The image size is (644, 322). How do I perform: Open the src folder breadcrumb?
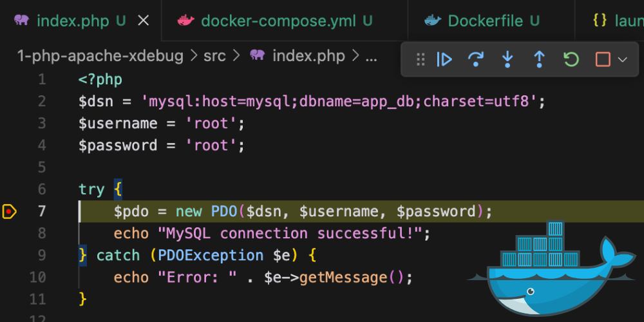[x=215, y=56]
